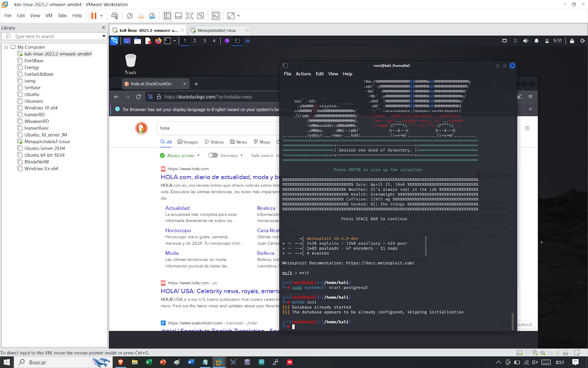This screenshot has width=588, height=368.
Task: Toggle the library sidebar view icon
Action: 167,16
